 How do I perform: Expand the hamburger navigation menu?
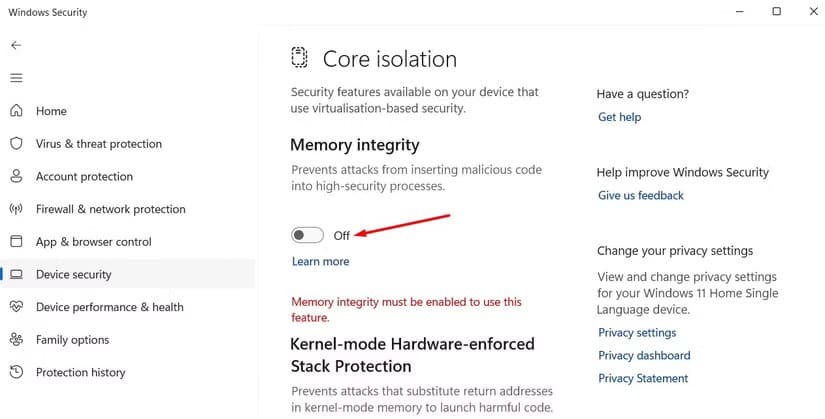[16, 77]
